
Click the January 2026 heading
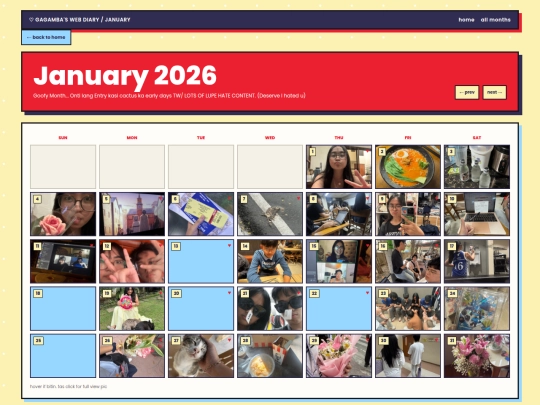(125, 76)
